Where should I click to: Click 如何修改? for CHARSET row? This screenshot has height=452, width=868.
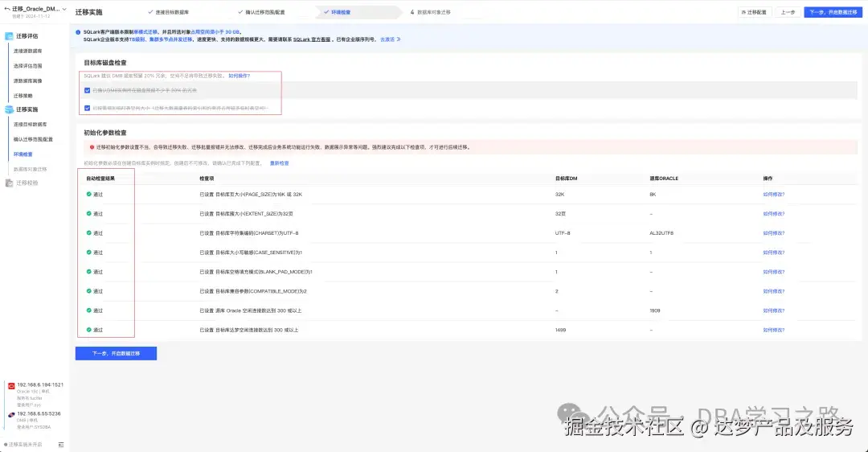pos(774,233)
